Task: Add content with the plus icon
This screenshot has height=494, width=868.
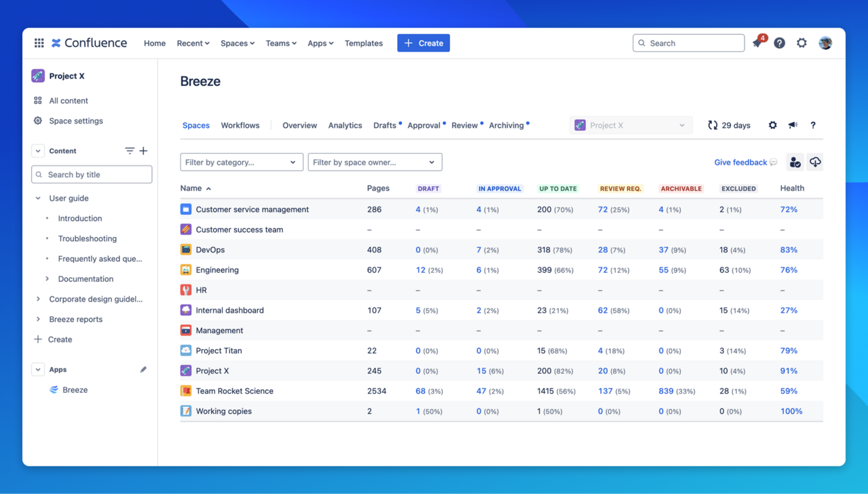Action: coord(143,151)
